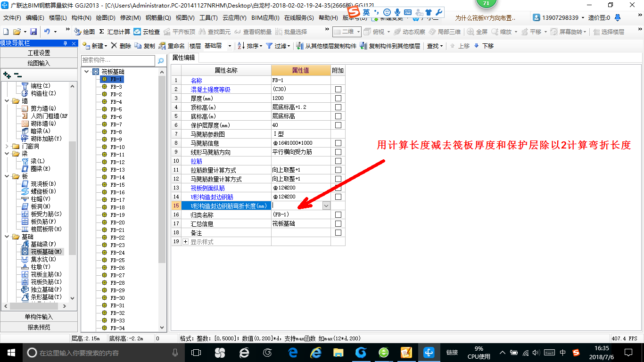Click the 绘图输入 panel button
Image resolution: width=644 pixels, height=362 pixels.
tap(39, 63)
